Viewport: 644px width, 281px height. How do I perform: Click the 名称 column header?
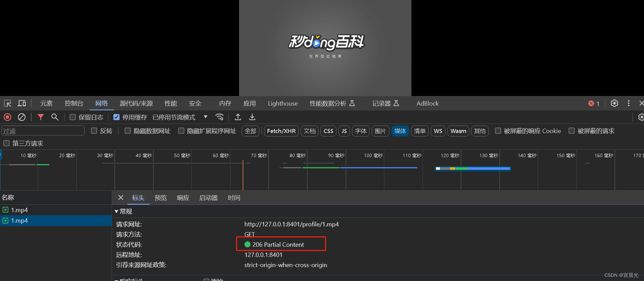tap(56, 197)
